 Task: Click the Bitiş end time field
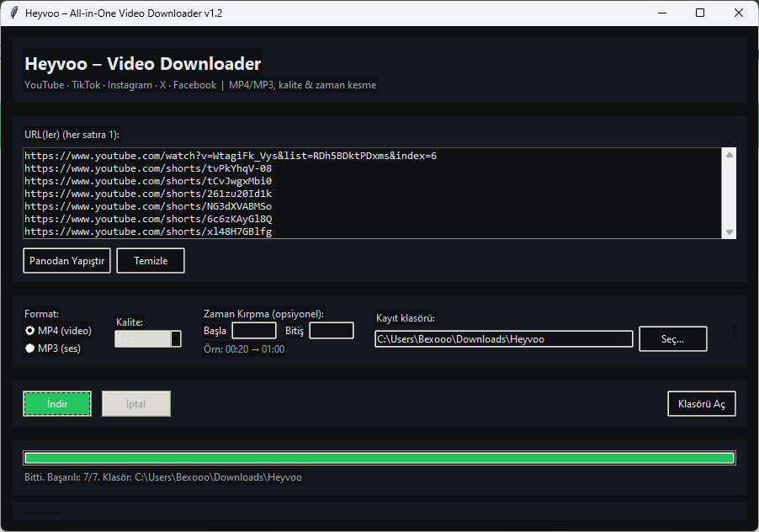pos(332,331)
